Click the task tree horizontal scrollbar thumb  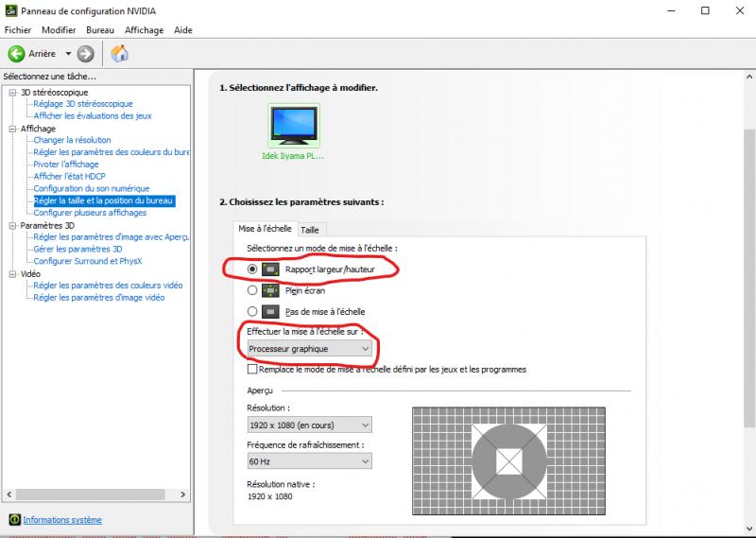90,495
